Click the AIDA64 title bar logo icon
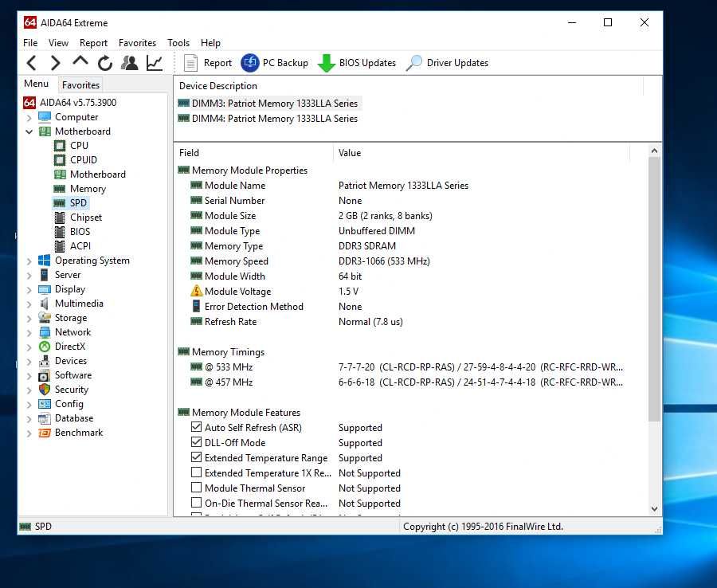The image size is (717, 588). coord(30,22)
